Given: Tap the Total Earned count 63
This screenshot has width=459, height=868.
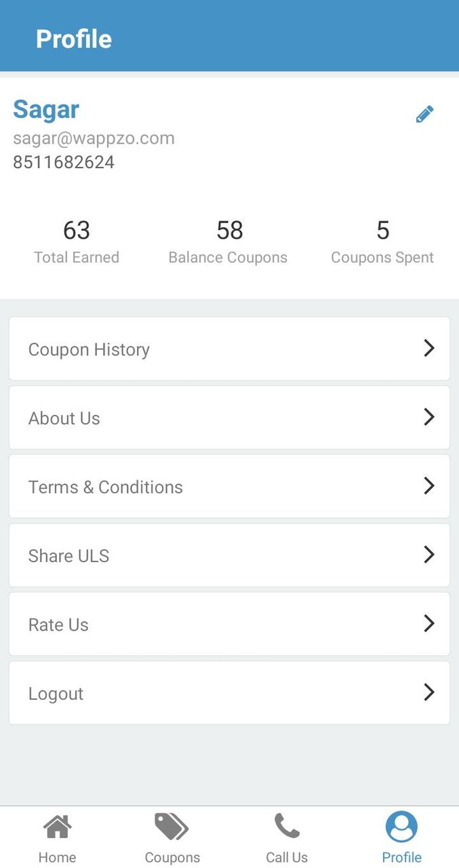Looking at the screenshot, I should [77, 231].
